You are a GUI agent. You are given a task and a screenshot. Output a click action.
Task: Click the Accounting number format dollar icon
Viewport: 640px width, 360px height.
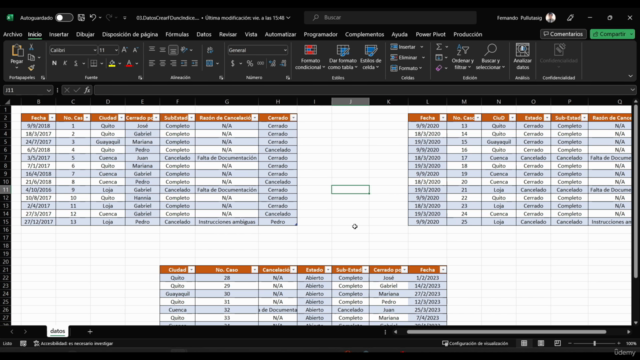click(233, 63)
